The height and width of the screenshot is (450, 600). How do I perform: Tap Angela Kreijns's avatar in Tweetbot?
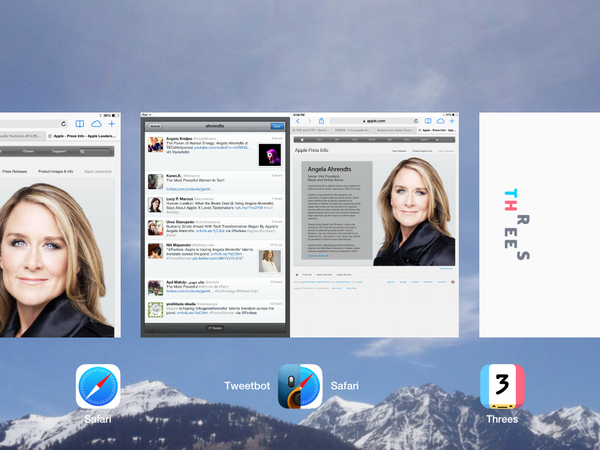155,145
